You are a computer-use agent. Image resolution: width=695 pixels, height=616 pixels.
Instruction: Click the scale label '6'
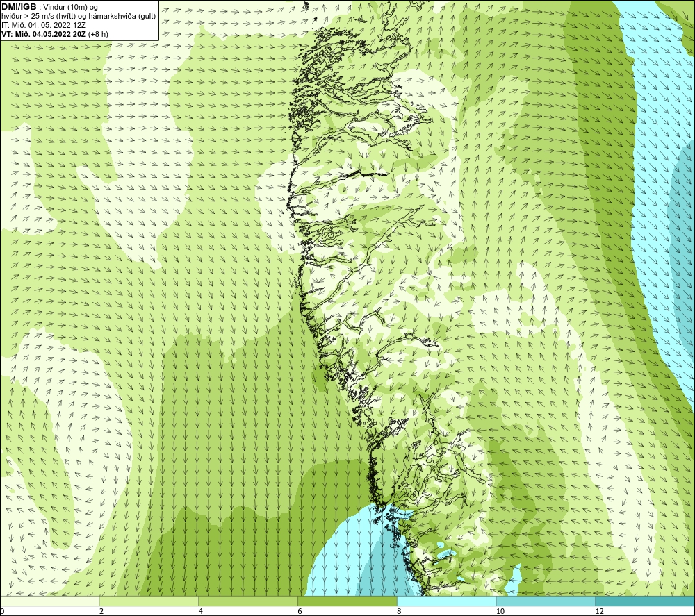point(300,612)
